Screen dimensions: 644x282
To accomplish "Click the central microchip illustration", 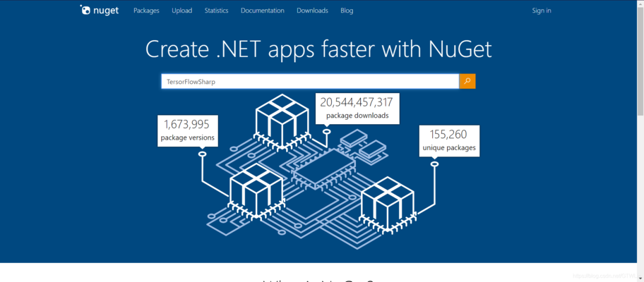I will point(323,171).
